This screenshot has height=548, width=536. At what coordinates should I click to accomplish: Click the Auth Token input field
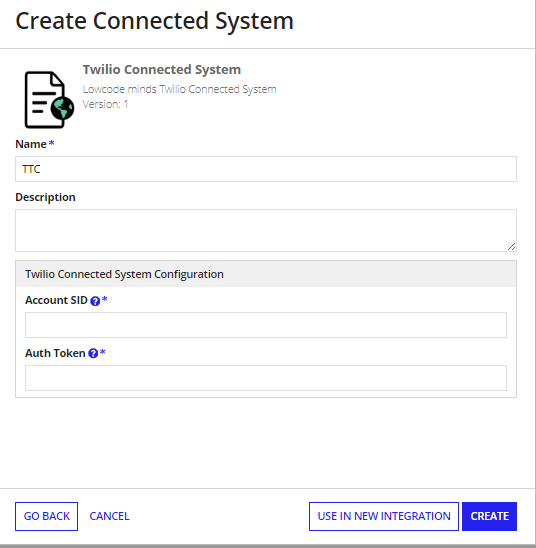[x=266, y=378]
